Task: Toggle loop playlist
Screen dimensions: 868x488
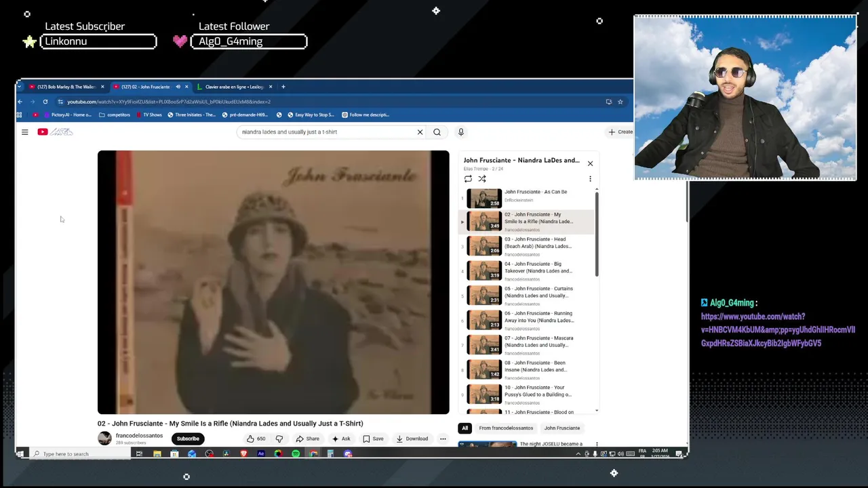Action: pyautogui.click(x=468, y=179)
